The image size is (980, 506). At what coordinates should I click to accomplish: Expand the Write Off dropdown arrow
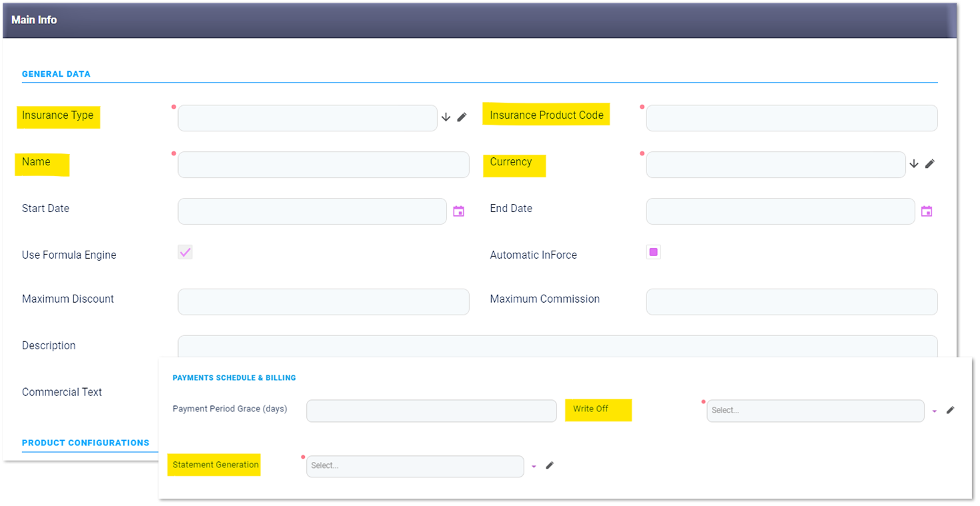[x=935, y=411]
